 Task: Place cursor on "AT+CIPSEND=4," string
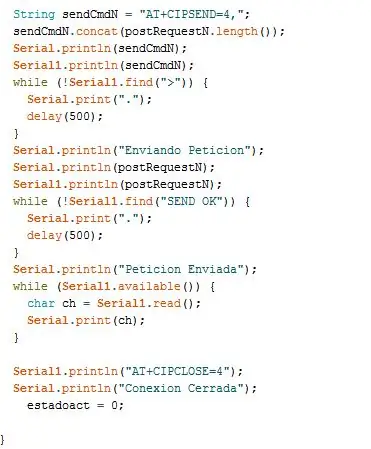192,14
